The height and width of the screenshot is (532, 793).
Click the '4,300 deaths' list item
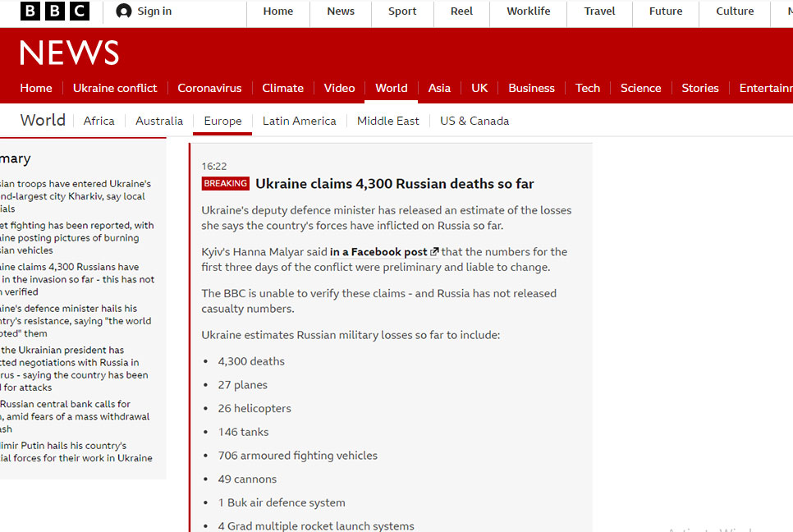coord(251,361)
